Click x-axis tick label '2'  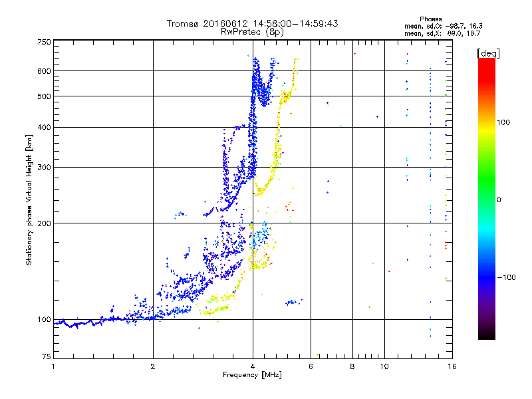tap(153, 366)
